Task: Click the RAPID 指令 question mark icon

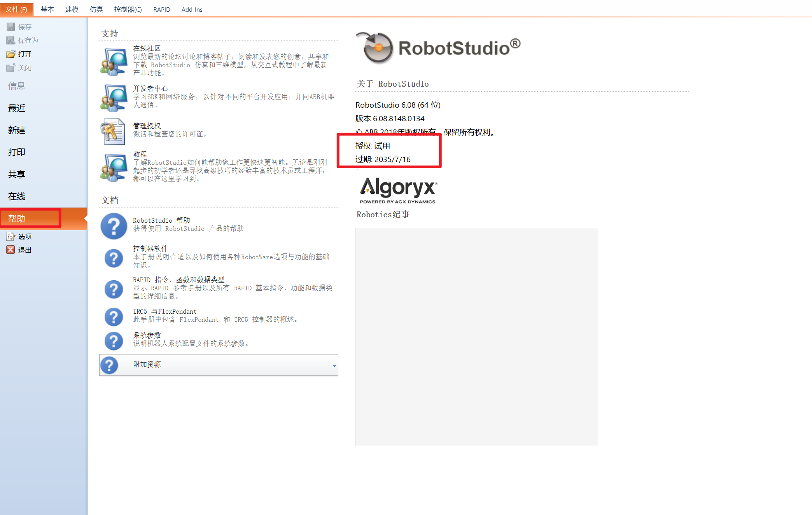Action: (x=114, y=289)
